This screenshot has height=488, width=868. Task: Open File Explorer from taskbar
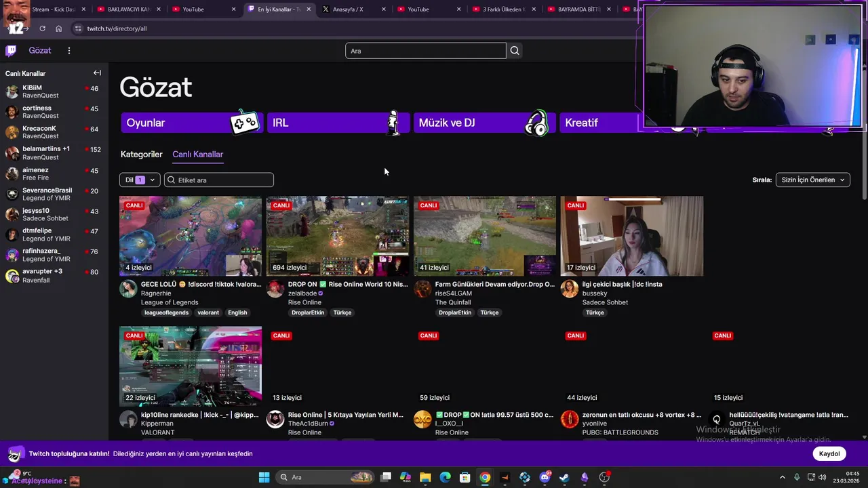coord(425,477)
